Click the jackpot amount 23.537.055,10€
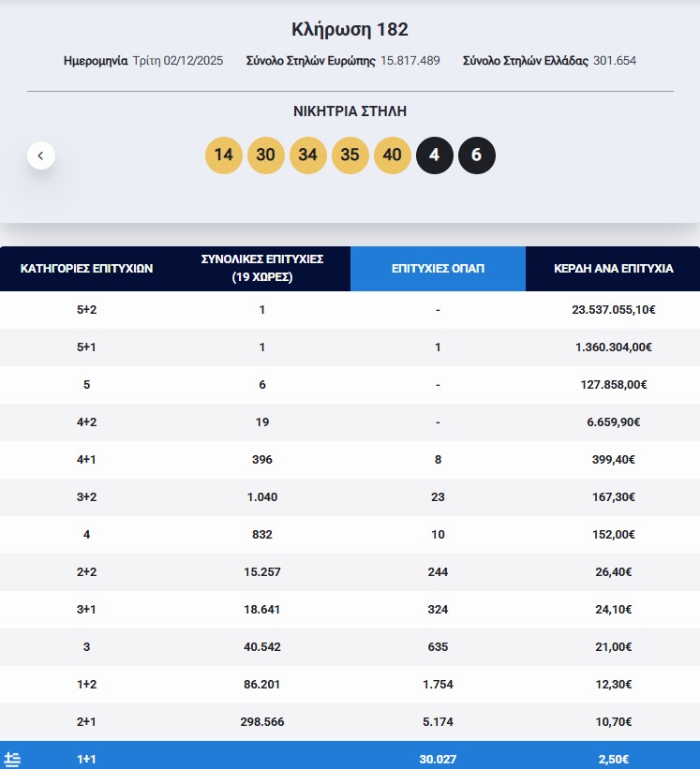 coord(613,310)
